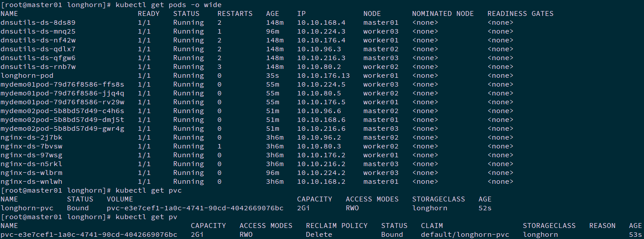Viewport: 644px width, 239px height.
Task: Select pod name nginx-ds-2j7bk
Action: click(31, 137)
